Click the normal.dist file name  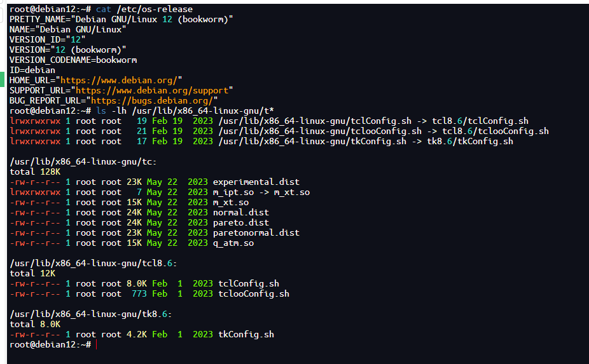[x=241, y=212]
